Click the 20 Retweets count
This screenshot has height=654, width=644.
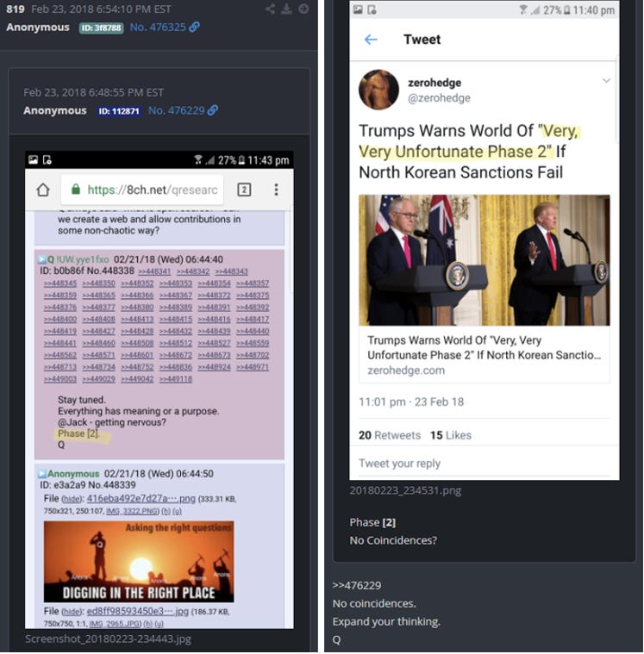390,435
